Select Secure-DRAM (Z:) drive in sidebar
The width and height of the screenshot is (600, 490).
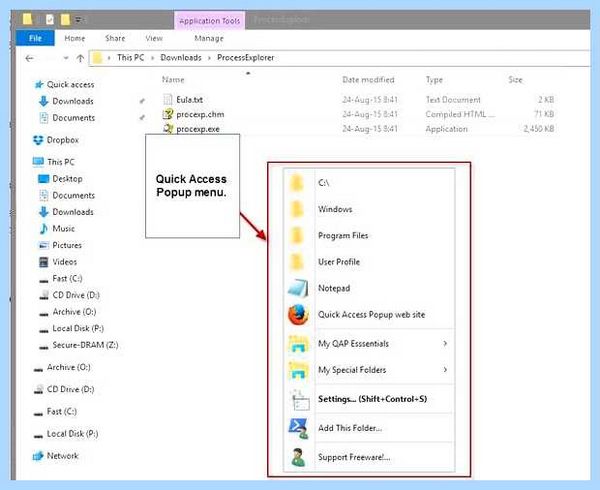(85, 345)
